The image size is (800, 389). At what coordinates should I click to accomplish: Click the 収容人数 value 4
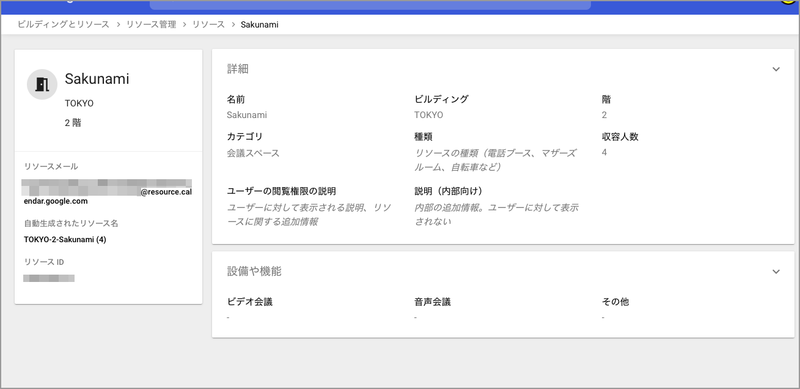[604, 152]
